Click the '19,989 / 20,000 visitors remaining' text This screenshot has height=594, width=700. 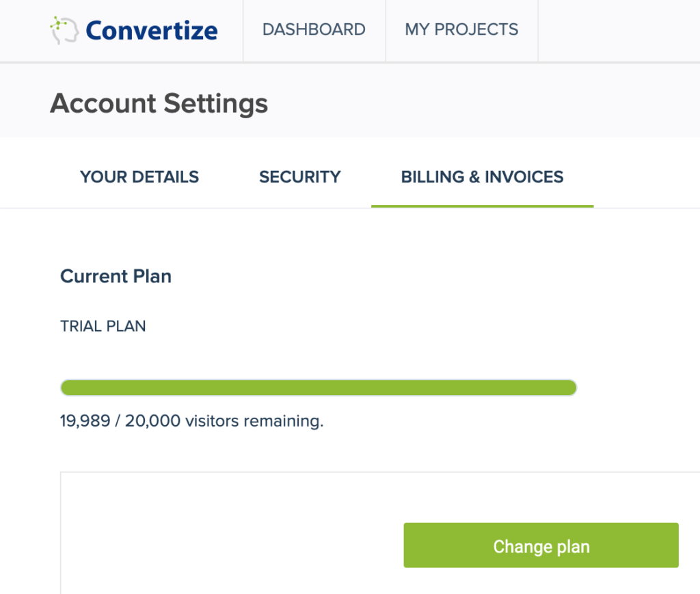(x=191, y=420)
